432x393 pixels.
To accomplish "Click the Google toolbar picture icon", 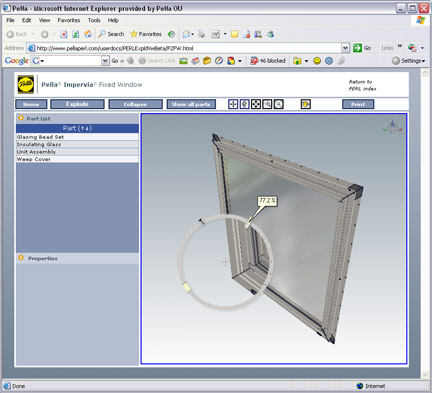I will tap(183, 61).
